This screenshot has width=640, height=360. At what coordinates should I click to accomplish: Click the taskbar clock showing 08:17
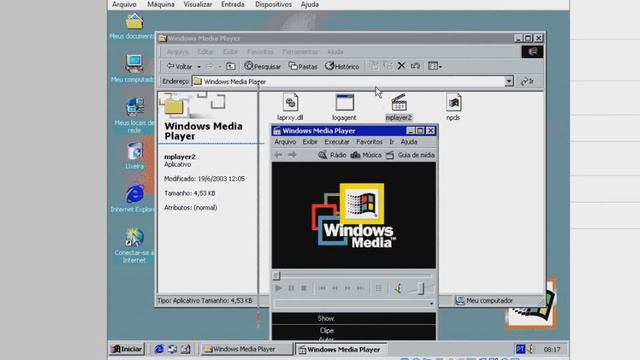click(552, 349)
